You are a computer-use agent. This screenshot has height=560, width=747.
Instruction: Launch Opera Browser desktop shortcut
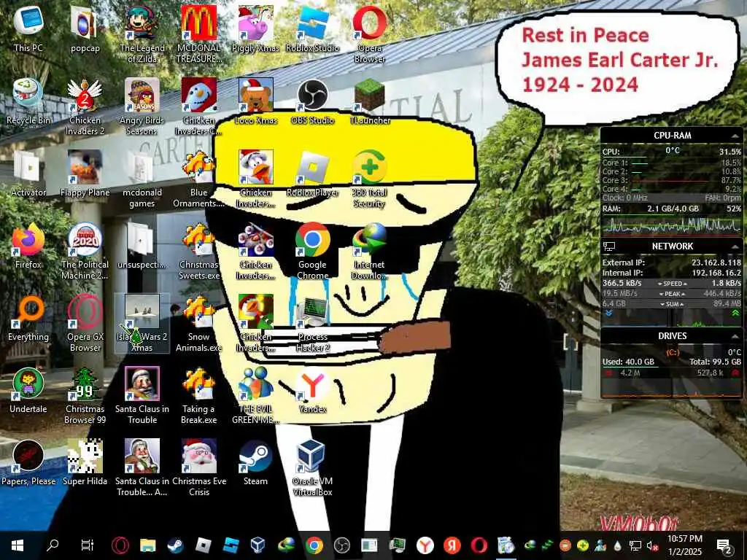click(x=370, y=34)
